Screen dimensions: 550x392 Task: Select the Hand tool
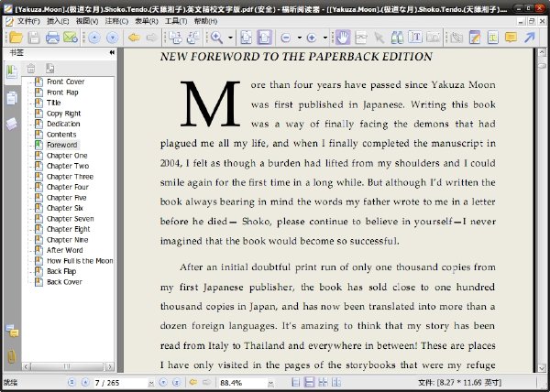(343, 38)
